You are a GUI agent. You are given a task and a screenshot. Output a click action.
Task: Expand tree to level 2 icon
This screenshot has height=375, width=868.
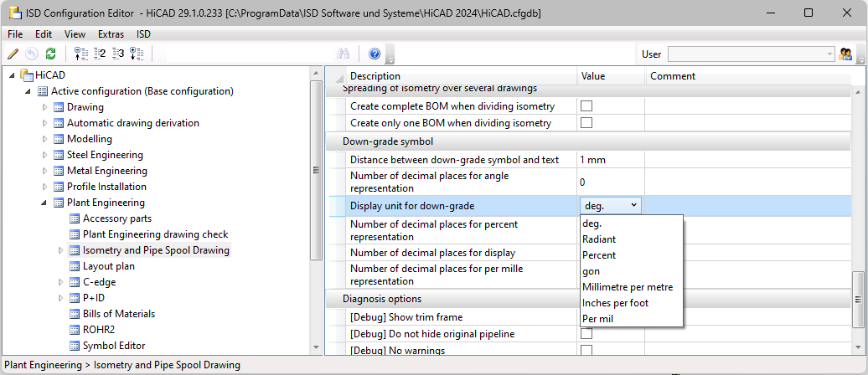[100, 54]
